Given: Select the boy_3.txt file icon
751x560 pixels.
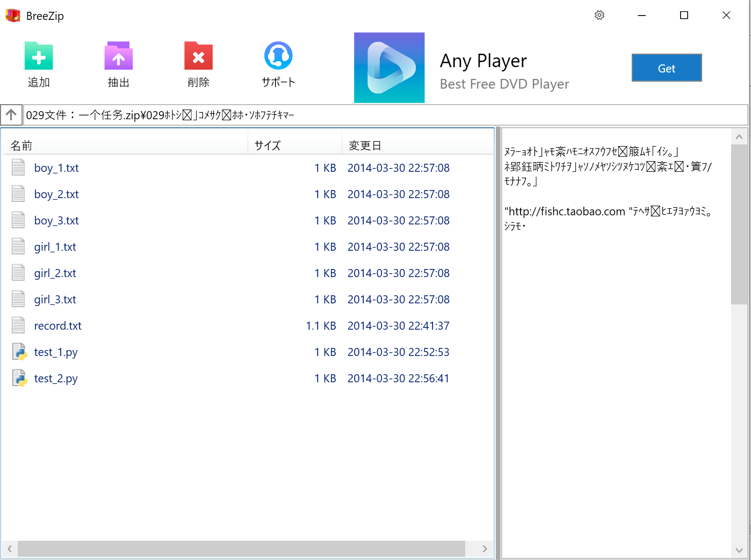Looking at the screenshot, I should (x=18, y=220).
